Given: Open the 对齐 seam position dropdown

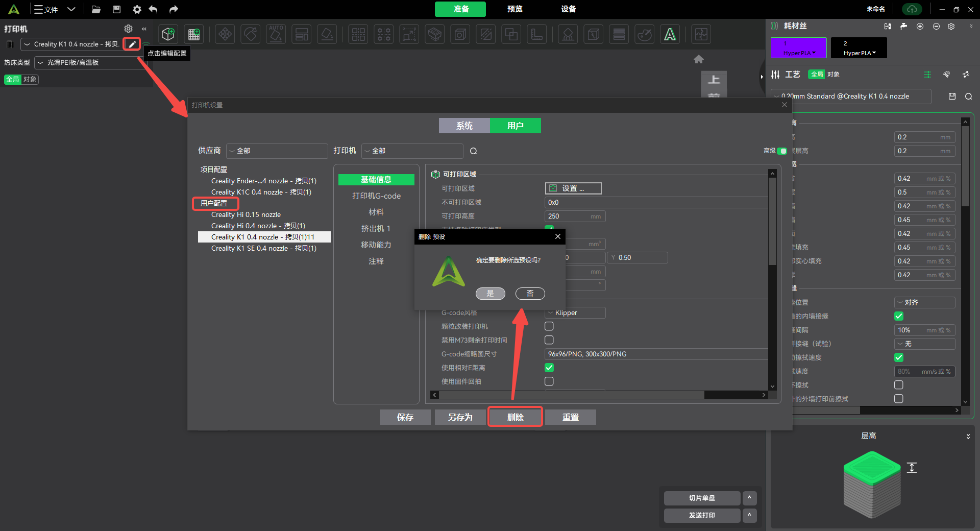Looking at the screenshot, I should click(x=924, y=302).
